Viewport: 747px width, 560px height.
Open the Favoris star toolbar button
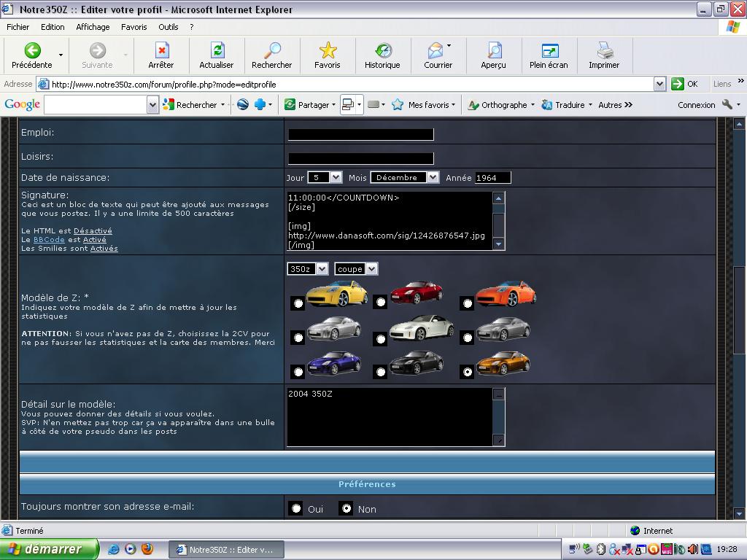[x=328, y=55]
